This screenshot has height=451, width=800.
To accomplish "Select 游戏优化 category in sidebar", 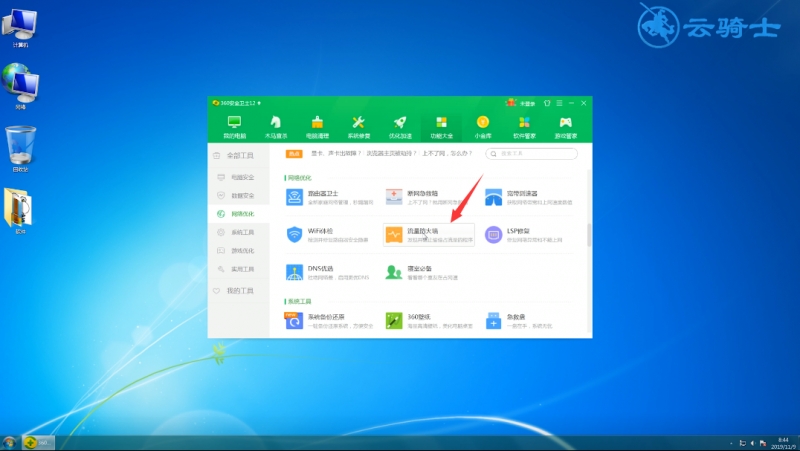I will 239,250.
